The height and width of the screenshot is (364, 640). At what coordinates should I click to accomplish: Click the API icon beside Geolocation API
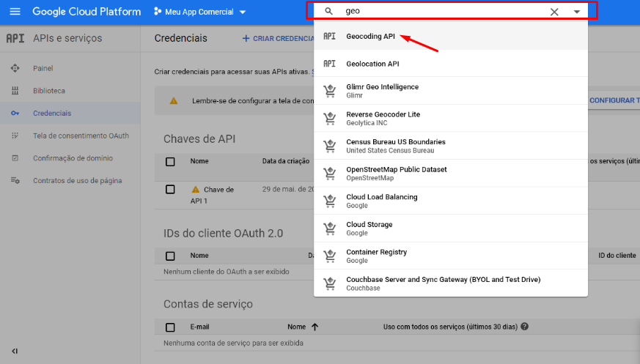(329, 64)
